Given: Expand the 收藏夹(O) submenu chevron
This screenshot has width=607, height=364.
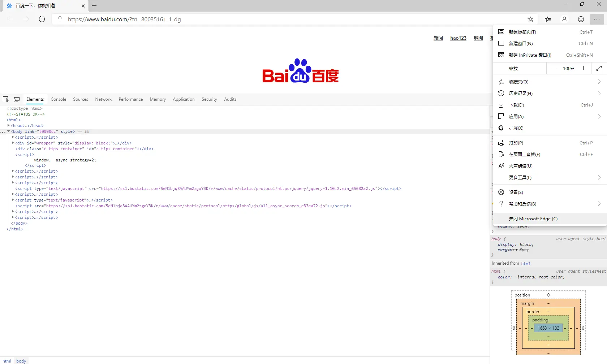Looking at the screenshot, I should pyautogui.click(x=599, y=82).
